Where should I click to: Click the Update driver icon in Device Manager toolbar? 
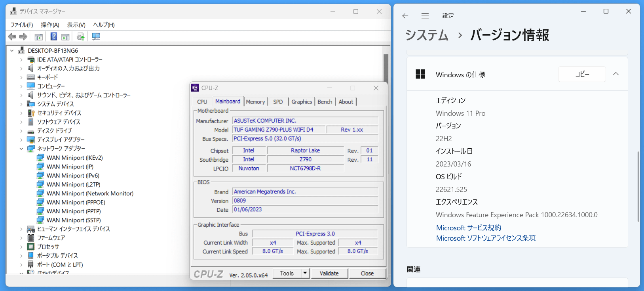pyautogui.click(x=80, y=37)
